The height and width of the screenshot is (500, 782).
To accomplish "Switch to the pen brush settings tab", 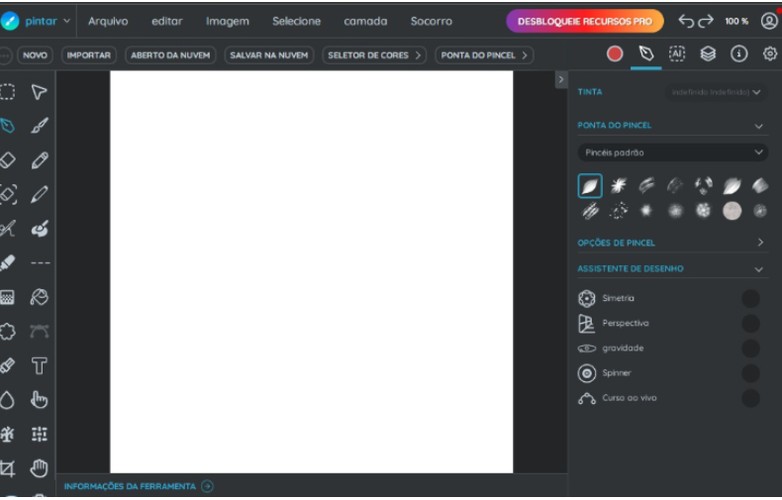I will pos(646,53).
